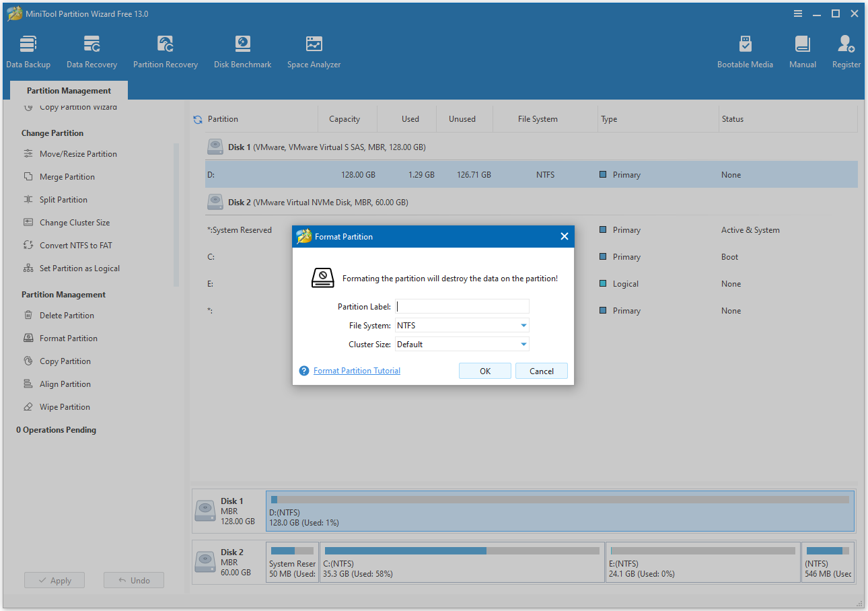Screen dimensions: 868x611
Task: Open the Format Partition Tutorial link
Action: point(357,370)
